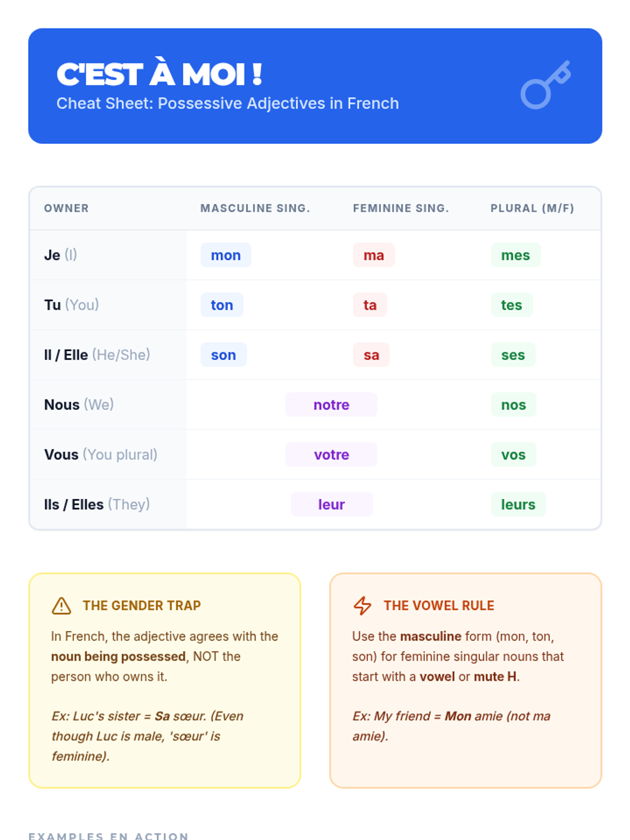Select the purple "notre" badge
The image size is (630, 840).
tap(331, 405)
